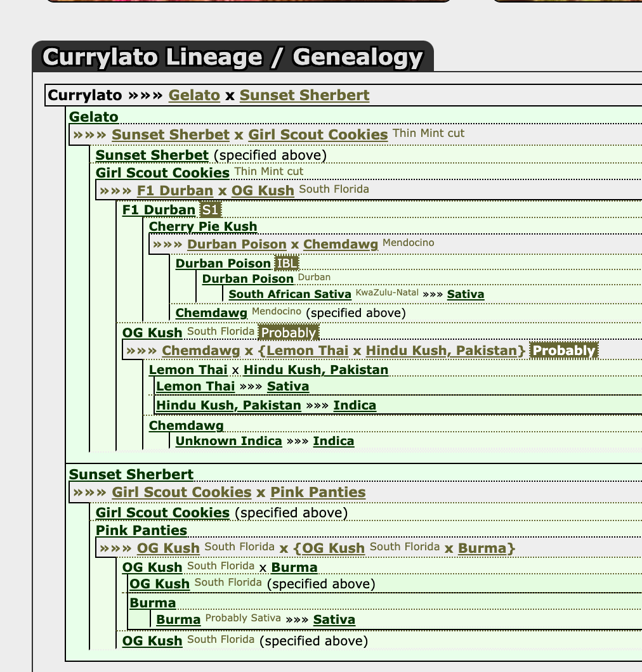
Task: Click Girl Scout Cookies marked specified above
Action: pyautogui.click(x=162, y=513)
